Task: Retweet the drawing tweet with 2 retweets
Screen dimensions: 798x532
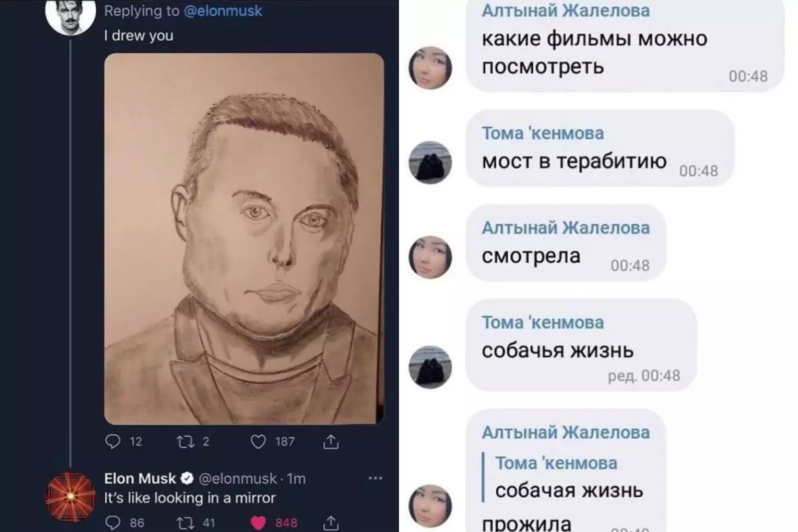Action: (186, 441)
